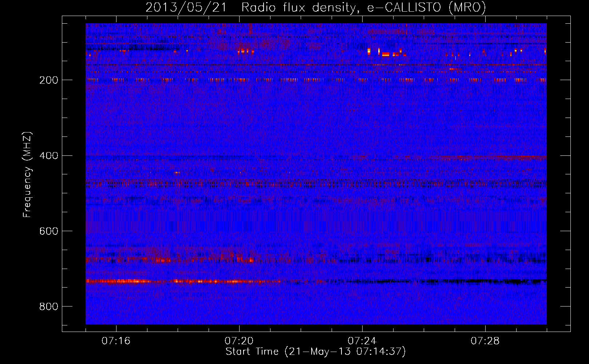Viewport: 589px width, 364px height.
Task: Click the plot title '2013/05/21 Radio flux density, e-CALLISTO (MRO)'
Action: (316, 7)
